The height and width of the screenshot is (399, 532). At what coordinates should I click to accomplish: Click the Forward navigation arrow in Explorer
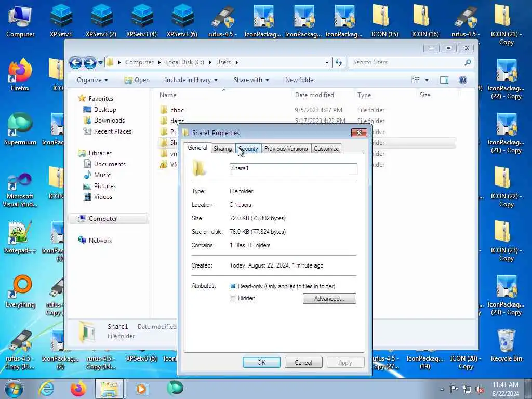coord(90,62)
